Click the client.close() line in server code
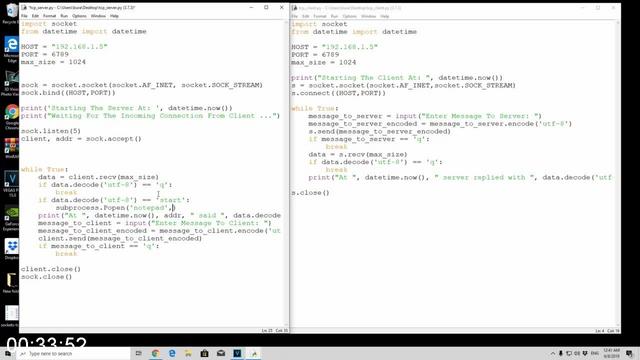Viewport: 640px width, 360px height. point(51,269)
